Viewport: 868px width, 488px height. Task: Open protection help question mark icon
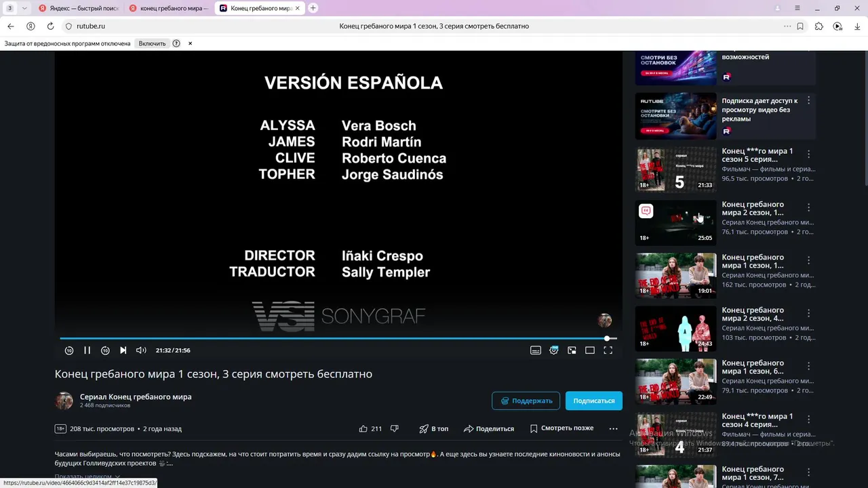(x=176, y=43)
